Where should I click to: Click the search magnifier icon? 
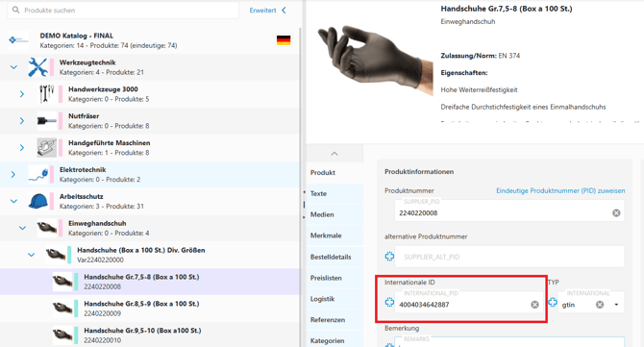pyautogui.click(x=16, y=10)
